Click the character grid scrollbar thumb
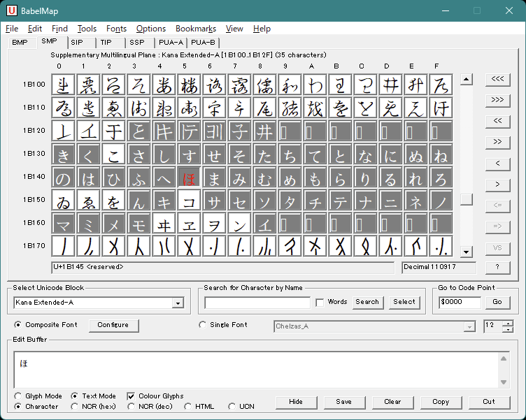 pos(466,199)
